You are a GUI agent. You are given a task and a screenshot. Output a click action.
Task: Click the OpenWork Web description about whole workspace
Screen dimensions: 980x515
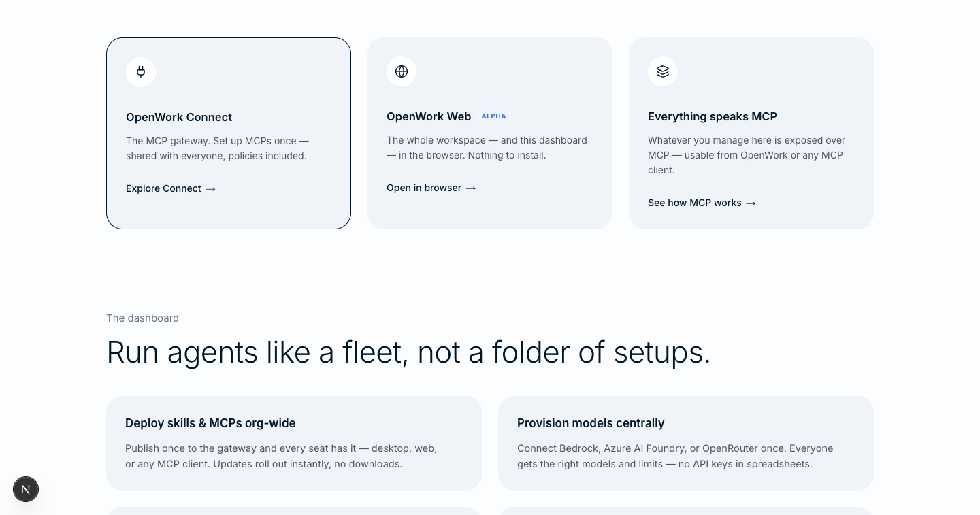pyautogui.click(x=487, y=148)
